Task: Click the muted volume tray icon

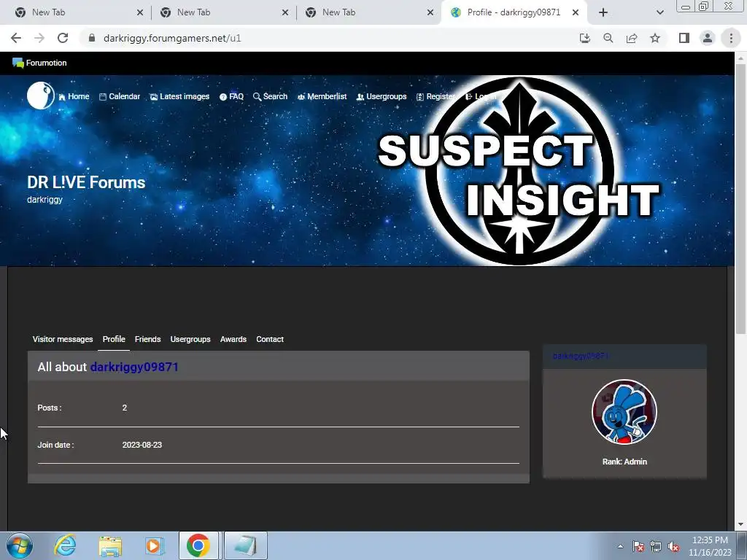Action: (x=673, y=547)
